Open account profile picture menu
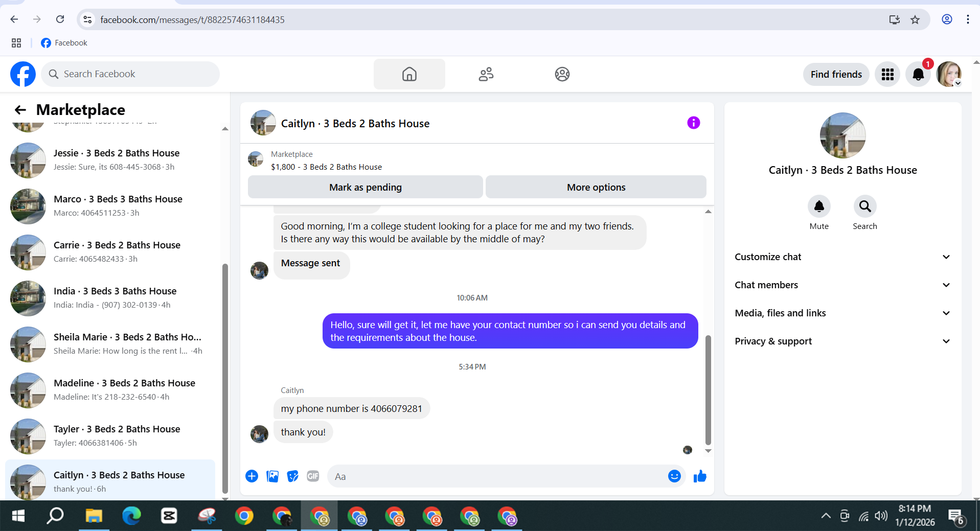980x531 pixels. point(949,75)
